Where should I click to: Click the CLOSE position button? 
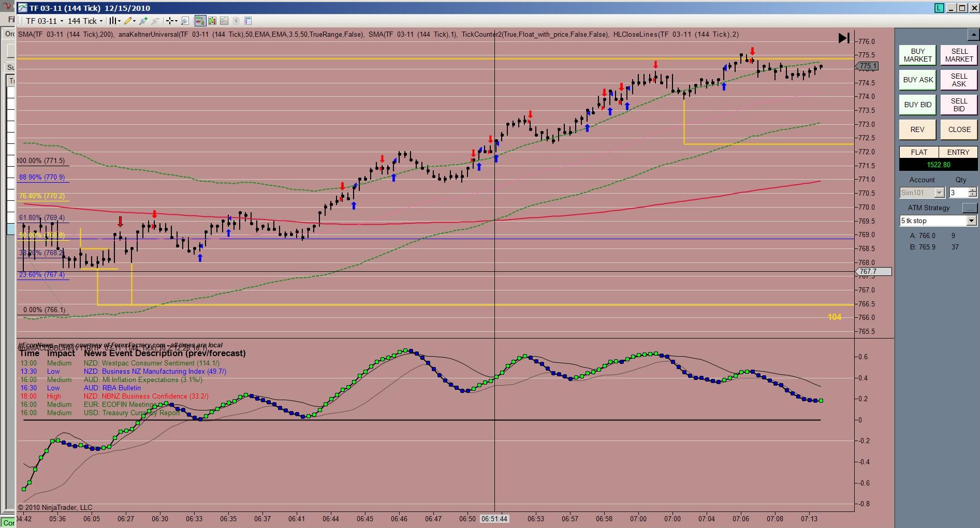tap(959, 129)
